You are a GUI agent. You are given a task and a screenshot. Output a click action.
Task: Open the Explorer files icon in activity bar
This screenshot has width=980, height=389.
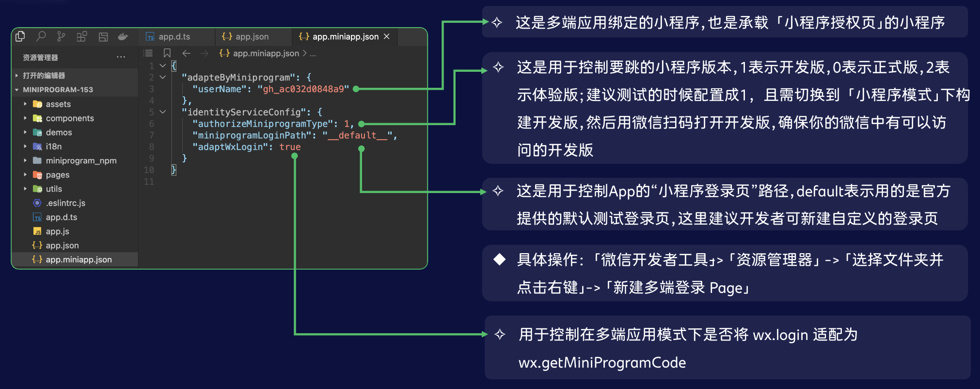click(x=20, y=36)
